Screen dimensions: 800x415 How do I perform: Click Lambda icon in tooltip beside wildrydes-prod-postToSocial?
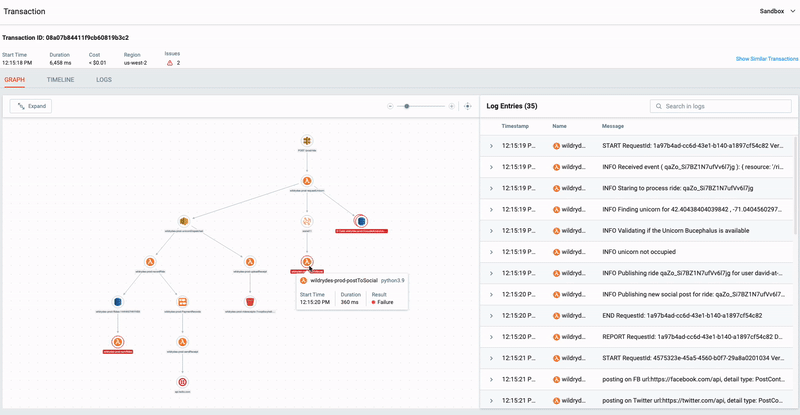[x=303, y=281]
